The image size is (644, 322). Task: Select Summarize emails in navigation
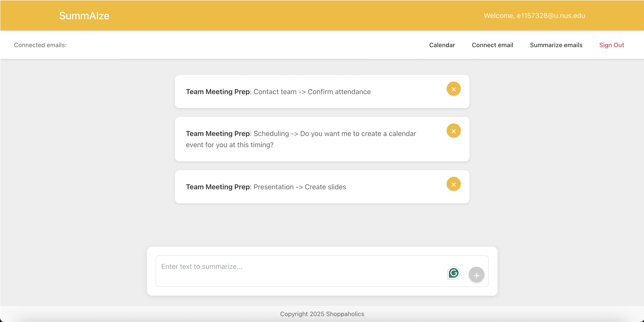click(x=556, y=45)
